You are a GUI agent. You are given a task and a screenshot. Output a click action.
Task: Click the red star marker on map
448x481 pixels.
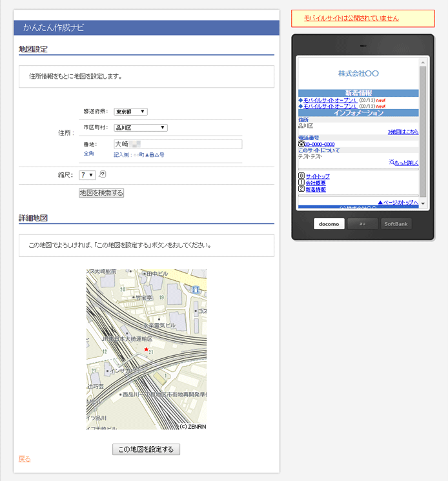(x=147, y=349)
